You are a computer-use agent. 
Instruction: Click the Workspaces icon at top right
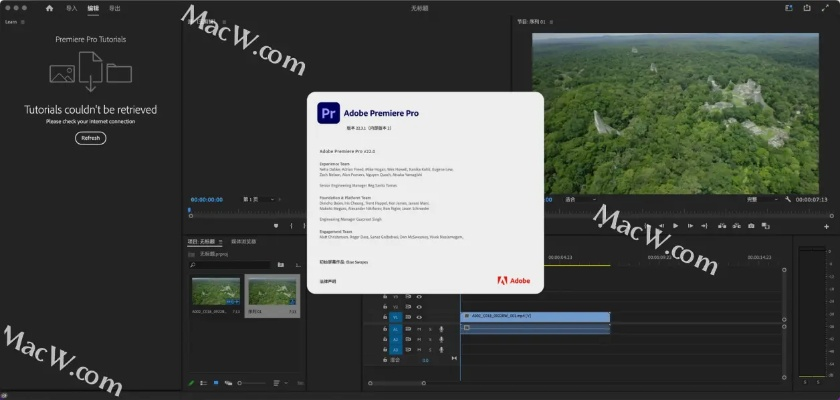(789, 8)
